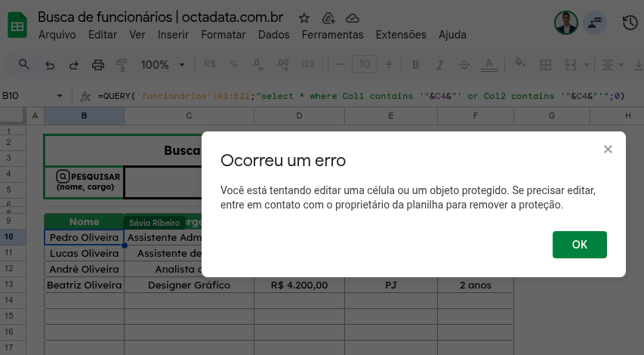The image size is (644, 355).
Task: Confirm the error dialog with OK
Action: coord(580,245)
